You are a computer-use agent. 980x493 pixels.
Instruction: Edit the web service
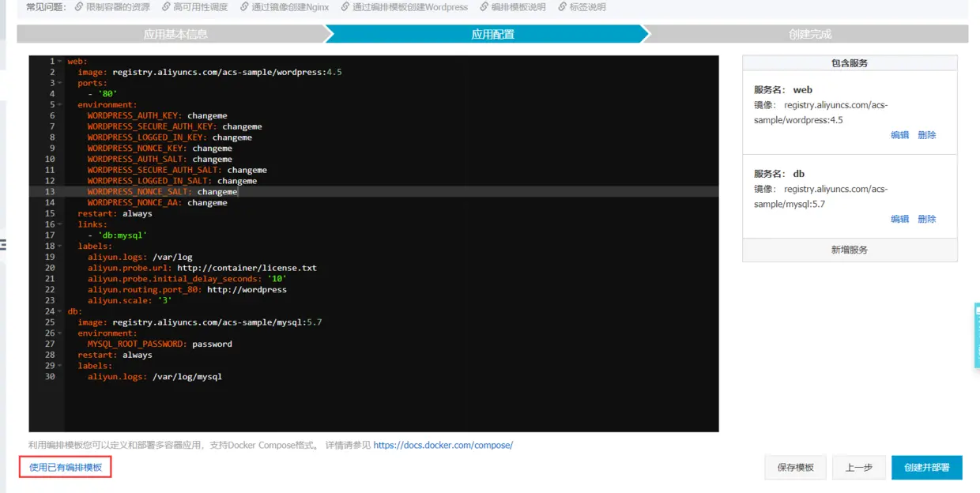click(899, 135)
